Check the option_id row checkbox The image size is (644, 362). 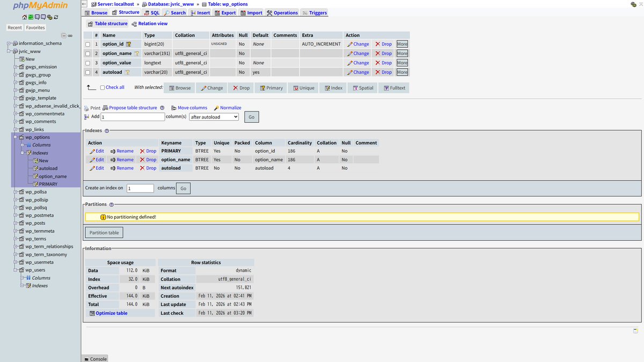pos(87,44)
